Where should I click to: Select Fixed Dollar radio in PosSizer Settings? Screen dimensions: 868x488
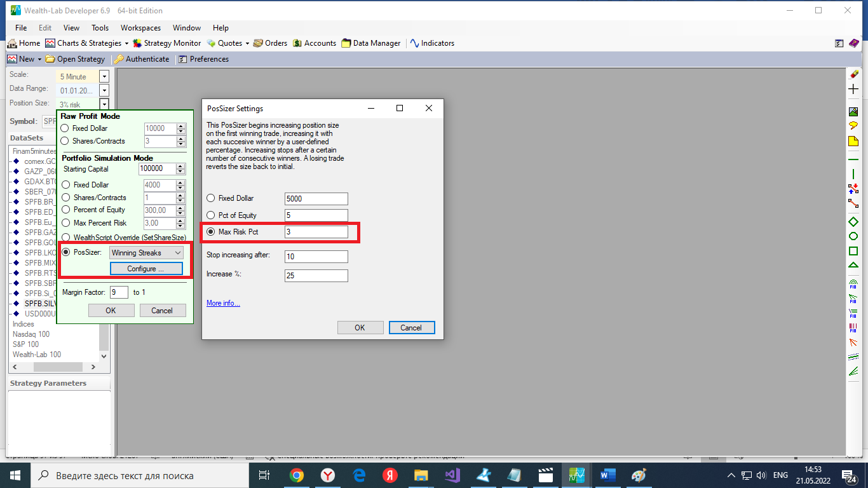pyautogui.click(x=211, y=199)
